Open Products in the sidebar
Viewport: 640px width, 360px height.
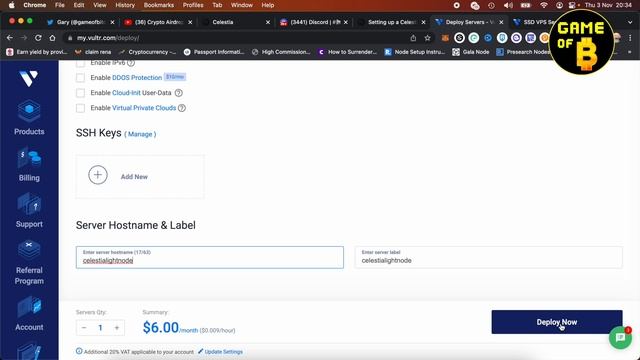[x=29, y=118]
